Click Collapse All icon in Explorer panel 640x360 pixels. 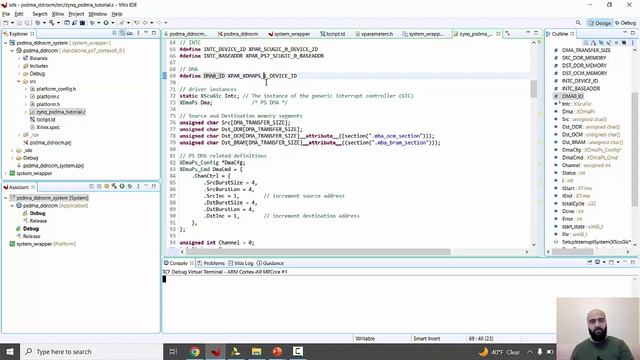114,33
